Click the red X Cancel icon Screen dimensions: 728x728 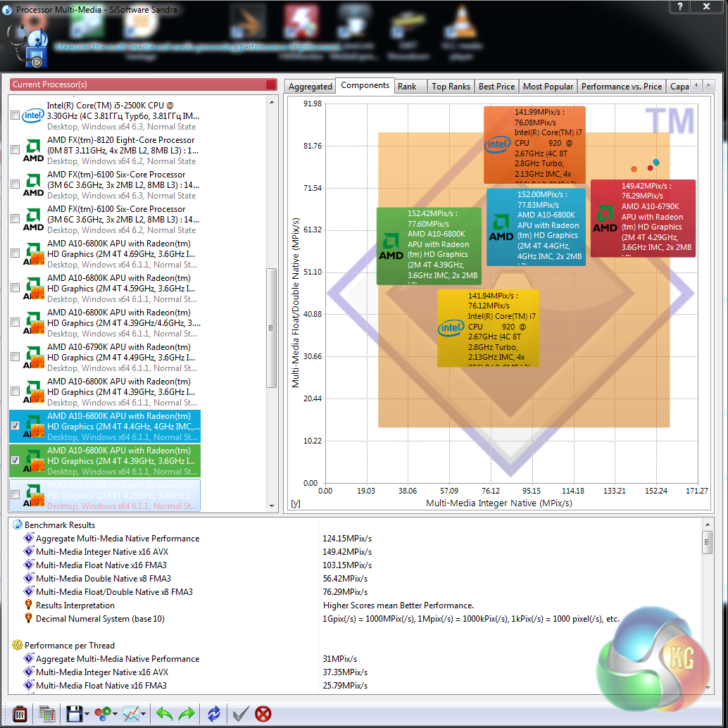(263, 714)
